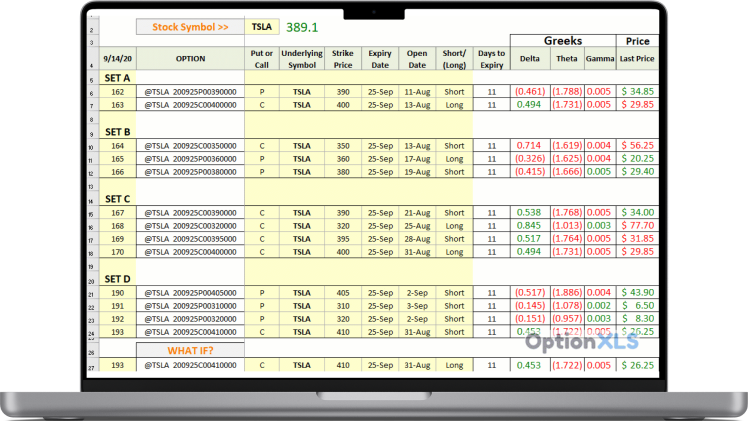Select the 19-Aug open date cell

click(x=417, y=172)
